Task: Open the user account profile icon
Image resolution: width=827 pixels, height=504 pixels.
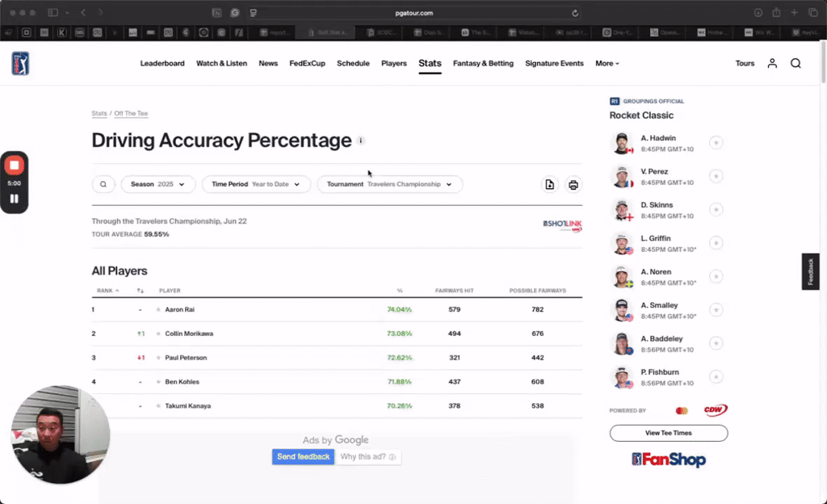Action: 772,63
